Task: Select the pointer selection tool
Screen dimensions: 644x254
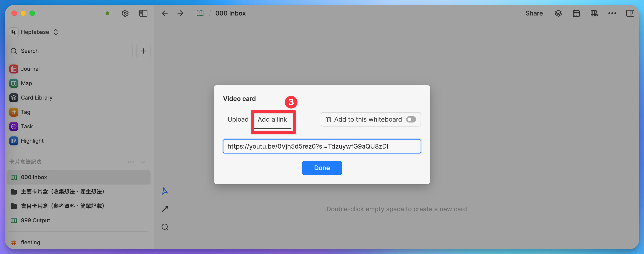Action: click(x=165, y=191)
